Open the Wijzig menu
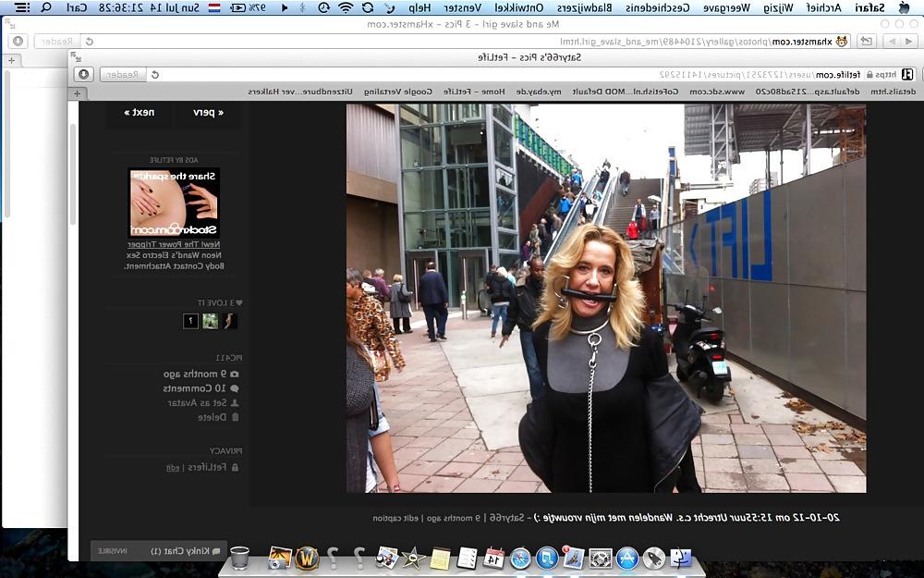 coord(778,7)
